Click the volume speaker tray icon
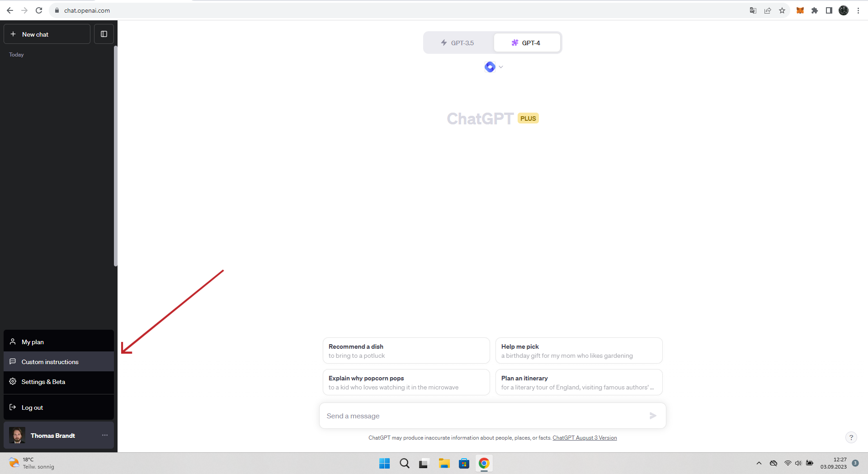Viewport: 868px width, 474px height. 798,463
